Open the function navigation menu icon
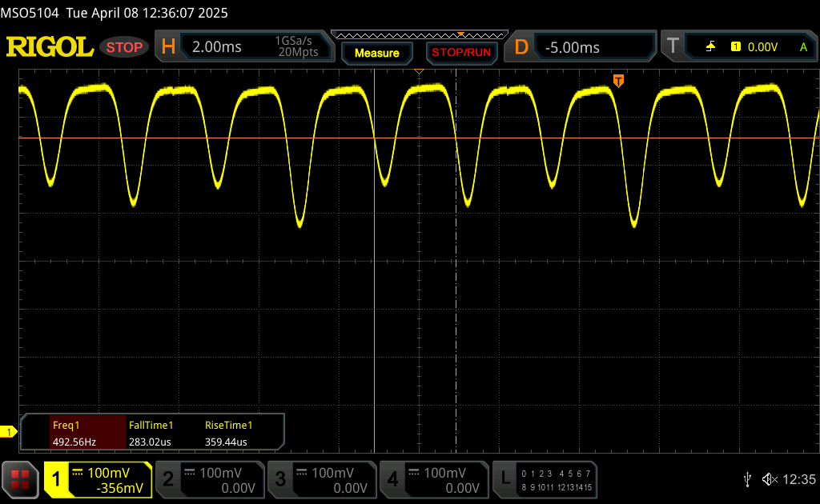 point(20,479)
